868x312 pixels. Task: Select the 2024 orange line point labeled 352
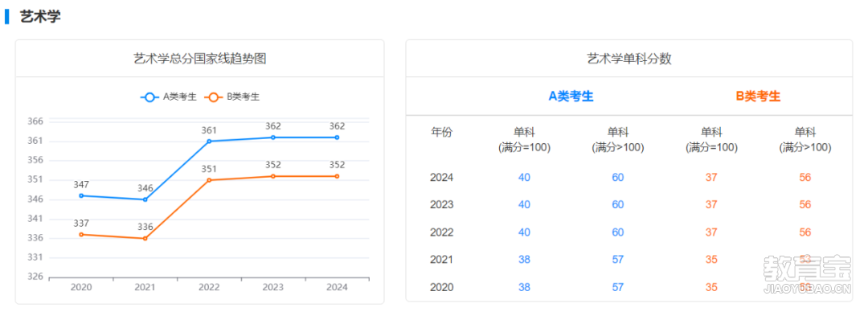click(x=337, y=176)
